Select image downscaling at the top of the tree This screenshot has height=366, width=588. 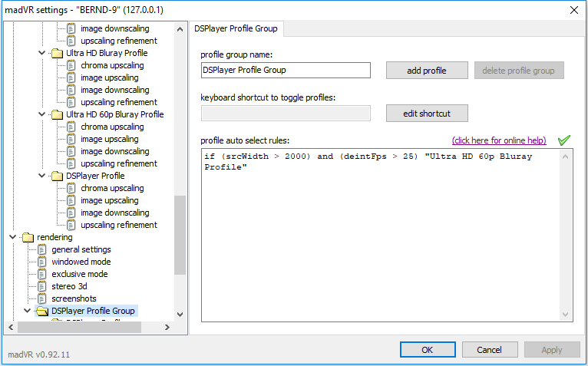pos(114,28)
